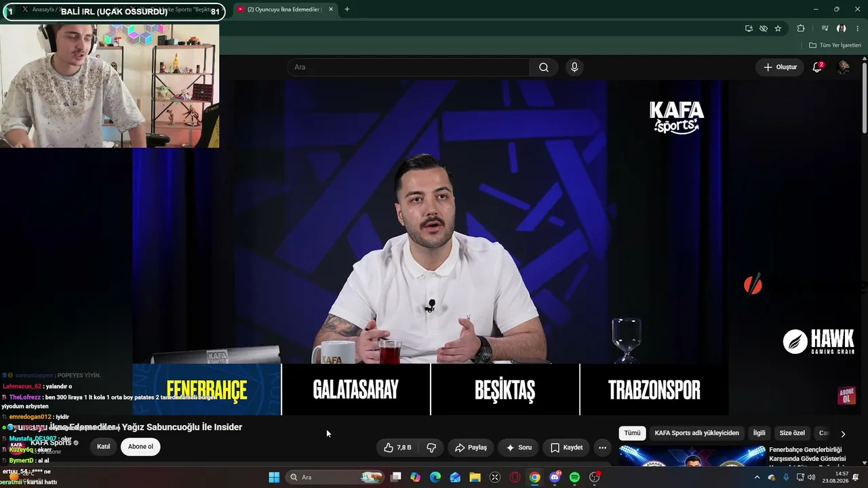
Task: Open the Tüm Yer İşaretleri bookmarks folder
Action: pyautogui.click(x=835, y=45)
